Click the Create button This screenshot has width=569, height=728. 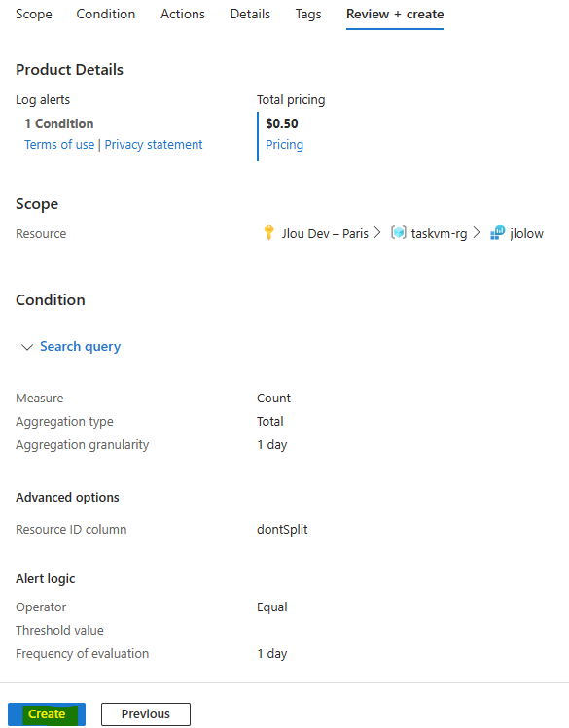[47, 713]
